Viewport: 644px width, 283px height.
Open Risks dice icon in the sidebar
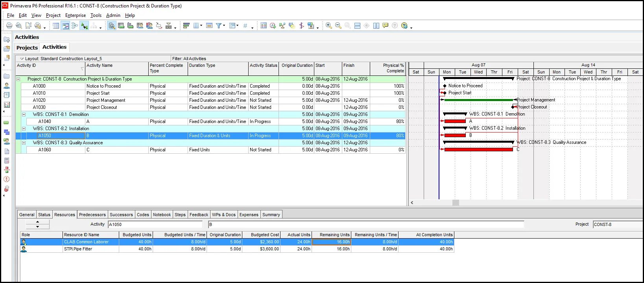point(7,189)
